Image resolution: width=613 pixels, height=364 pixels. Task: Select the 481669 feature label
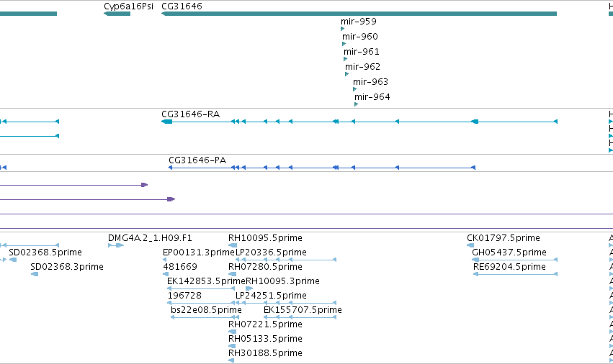coord(180,267)
